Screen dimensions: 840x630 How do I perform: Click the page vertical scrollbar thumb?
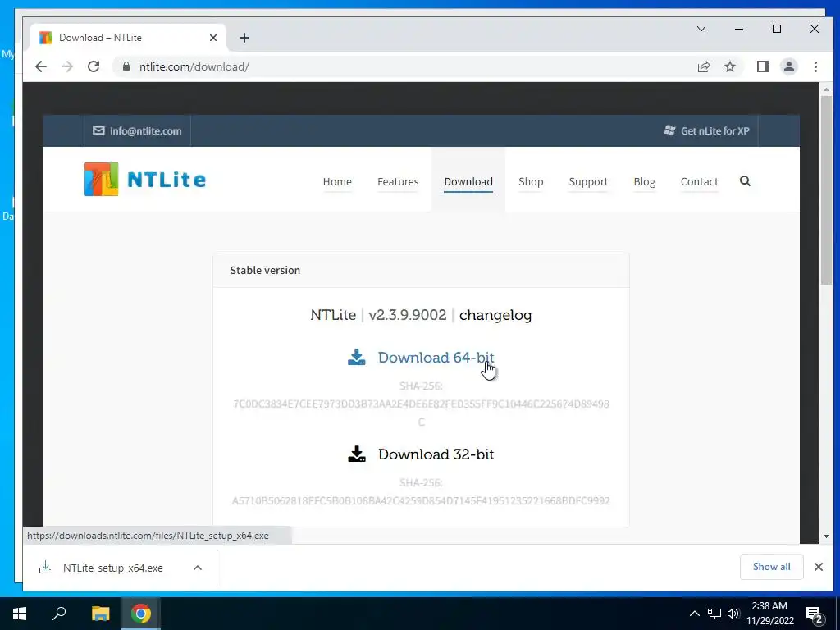(x=826, y=190)
